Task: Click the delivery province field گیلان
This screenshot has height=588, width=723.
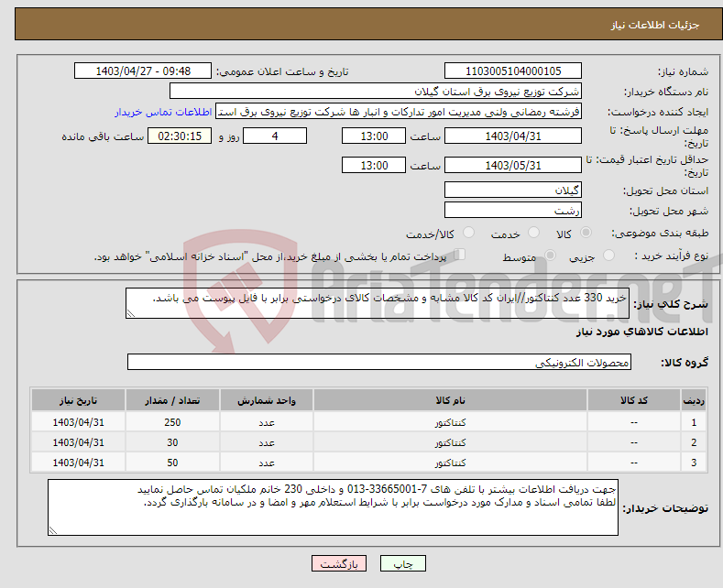Action: pyautogui.click(x=513, y=190)
